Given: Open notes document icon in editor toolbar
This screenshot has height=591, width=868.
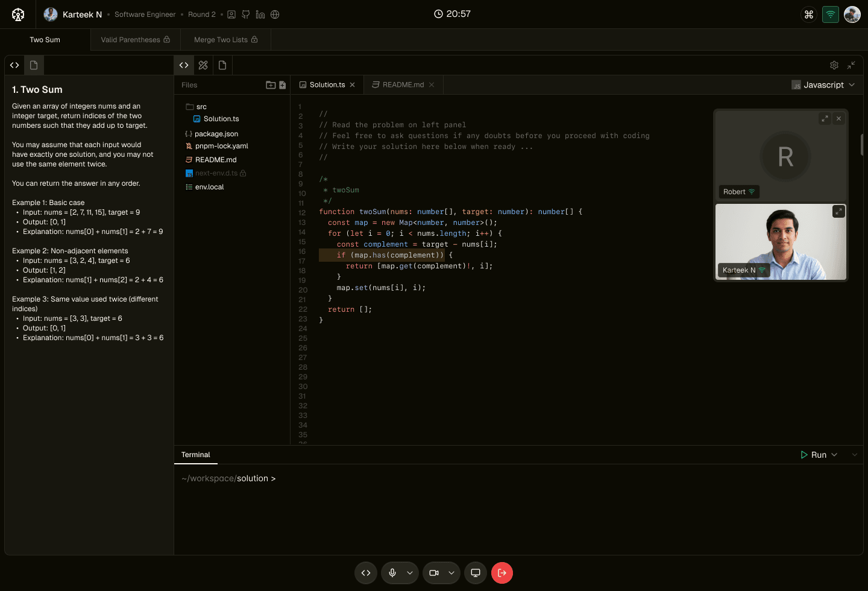Looking at the screenshot, I should pos(222,65).
